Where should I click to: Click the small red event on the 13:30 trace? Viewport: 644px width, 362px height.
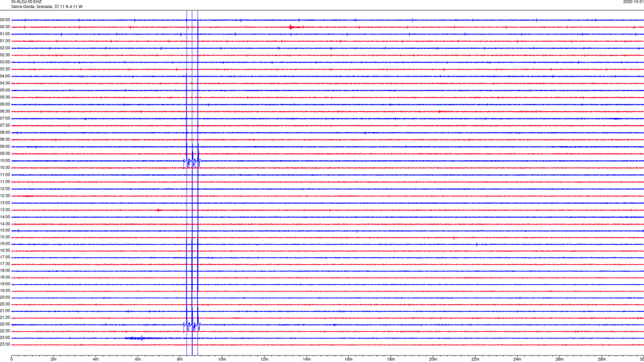tap(159, 210)
